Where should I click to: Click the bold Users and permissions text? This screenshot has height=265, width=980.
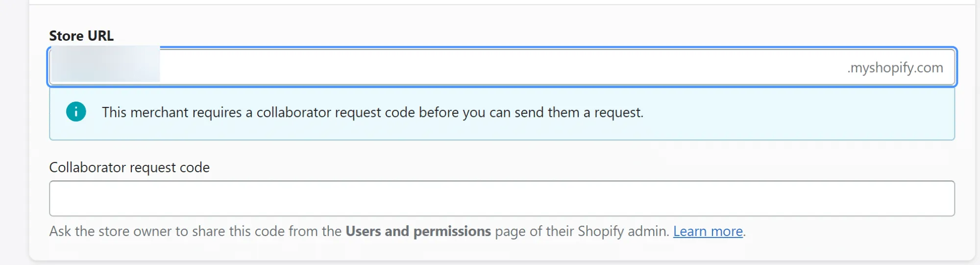(418, 231)
